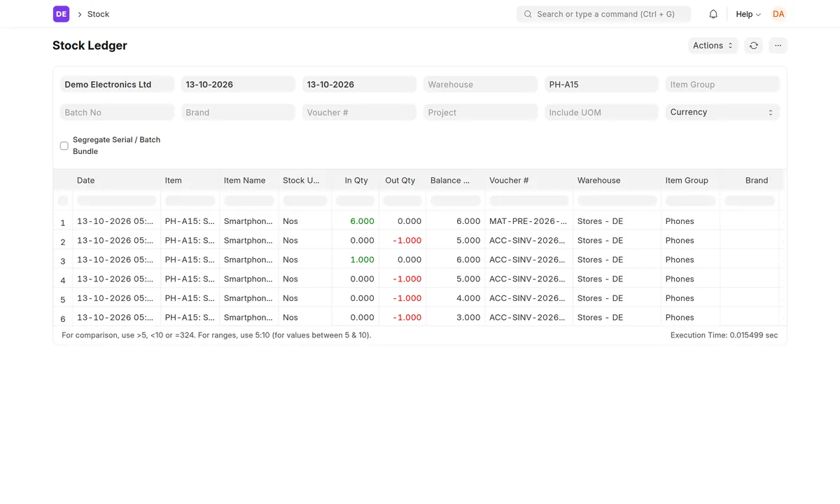Open the DE app logo home

click(x=61, y=14)
